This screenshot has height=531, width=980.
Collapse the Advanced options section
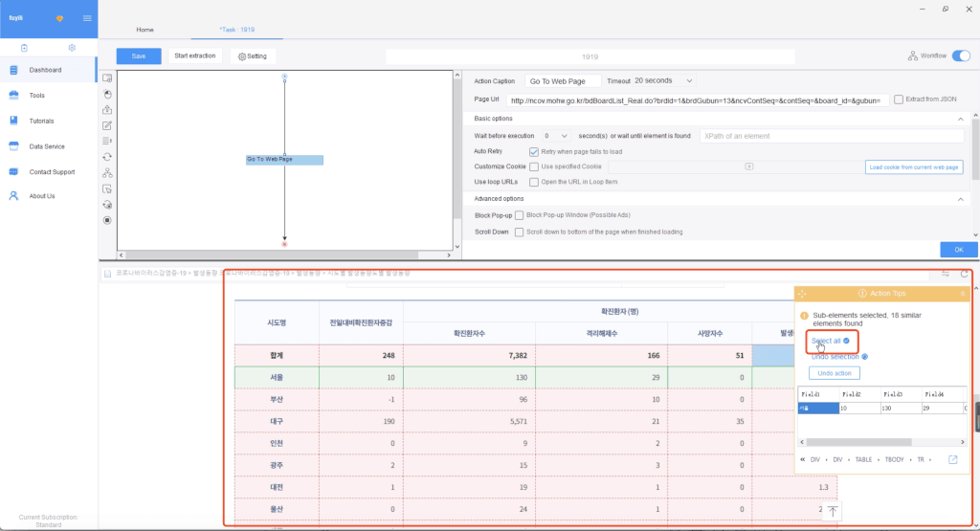tap(961, 199)
